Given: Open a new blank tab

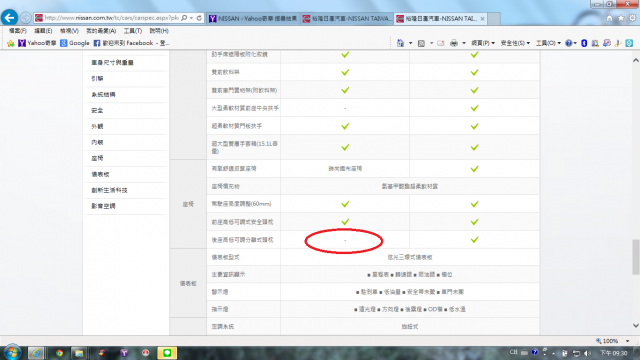Looking at the screenshot, I should click(x=494, y=18).
